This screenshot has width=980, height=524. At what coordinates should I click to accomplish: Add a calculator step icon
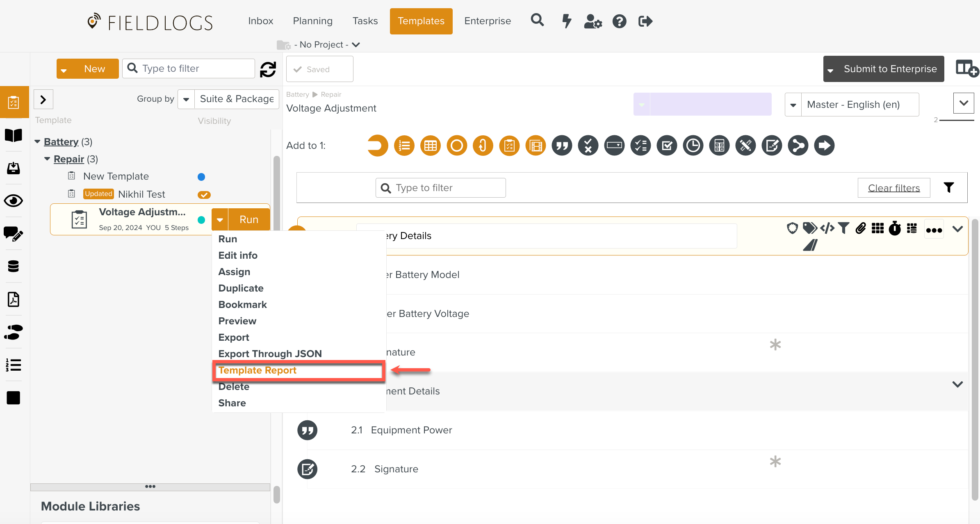click(x=719, y=146)
